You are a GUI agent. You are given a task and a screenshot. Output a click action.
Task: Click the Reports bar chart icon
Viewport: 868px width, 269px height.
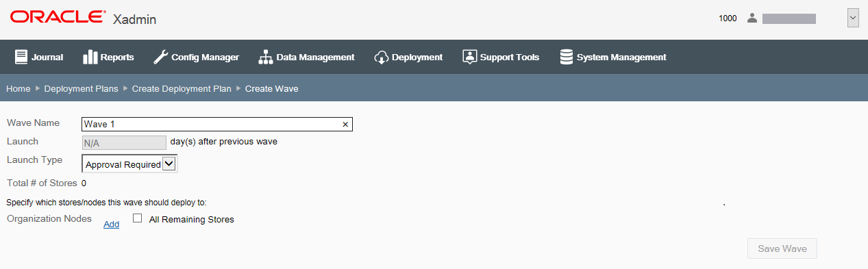pos(90,57)
